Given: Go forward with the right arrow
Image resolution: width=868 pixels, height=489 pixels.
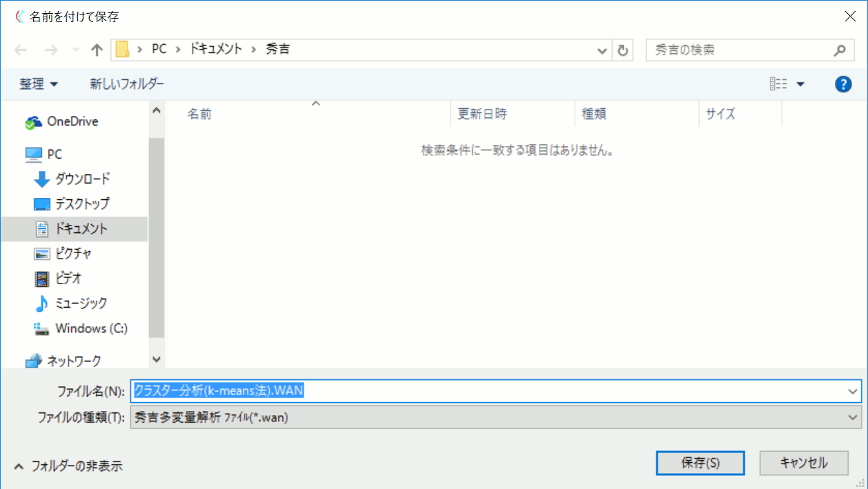Looking at the screenshot, I should [50, 50].
